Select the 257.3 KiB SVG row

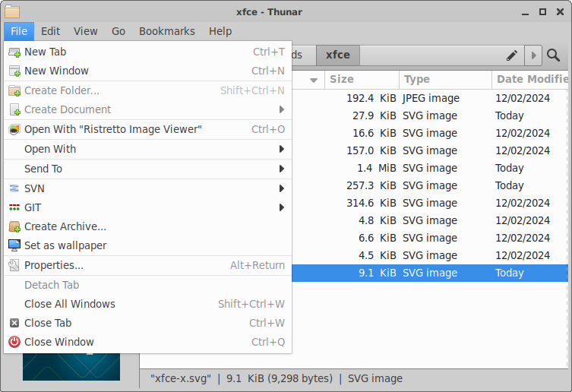pyautogui.click(x=430, y=186)
